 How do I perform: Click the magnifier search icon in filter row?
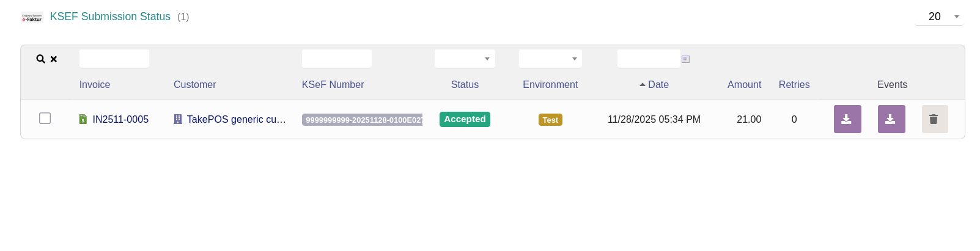pos(40,59)
